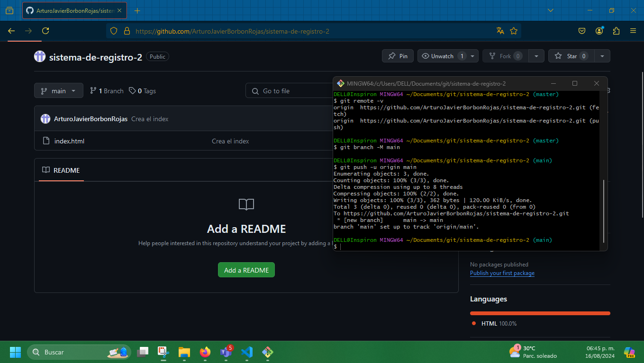Select the sistema-de-registro-2 GitHub browser tab

click(x=74, y=10)
